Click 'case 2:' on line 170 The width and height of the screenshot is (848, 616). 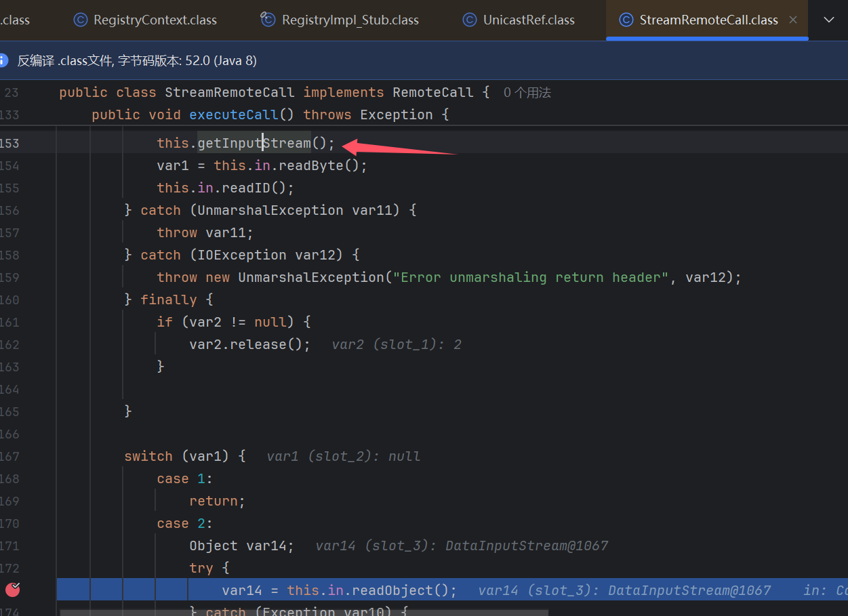coord(185,523)
